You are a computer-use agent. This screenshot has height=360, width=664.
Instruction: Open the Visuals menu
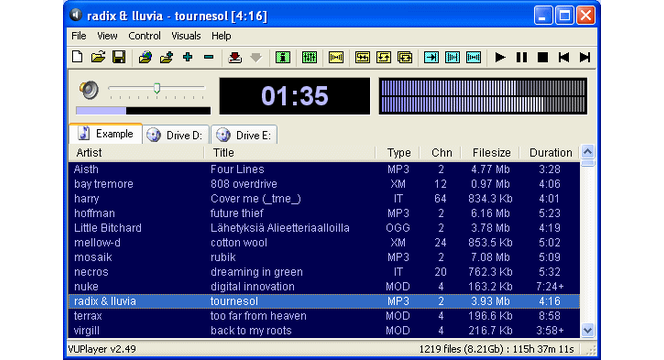pyautogui.click(x=186, y=36)
